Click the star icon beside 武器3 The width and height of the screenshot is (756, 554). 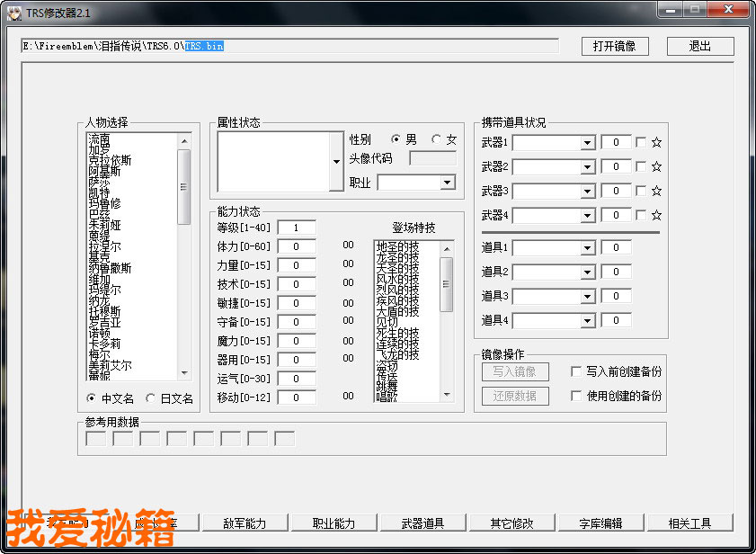point(656,191)
